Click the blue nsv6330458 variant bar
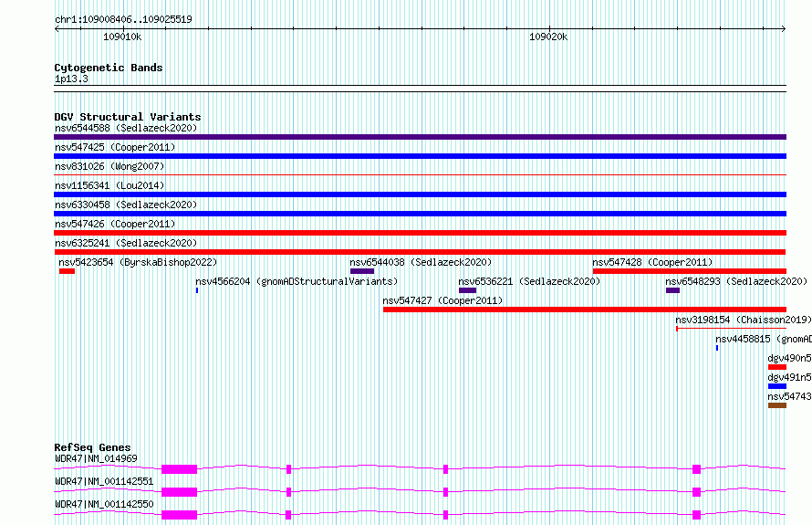 pyautogui.click(x=420, y=214)
